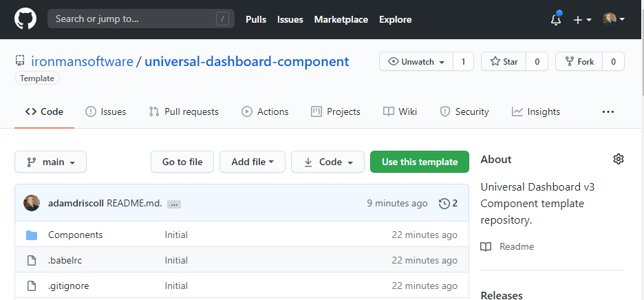Open the main branch selector
Screen dimensions: 644x300
(50, 162)
